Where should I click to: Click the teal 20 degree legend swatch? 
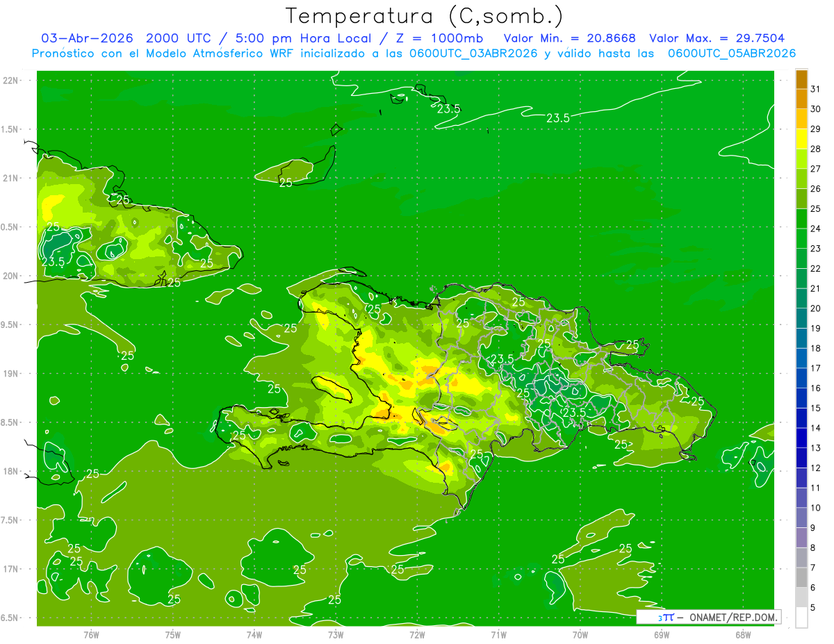tap(801, 299)
